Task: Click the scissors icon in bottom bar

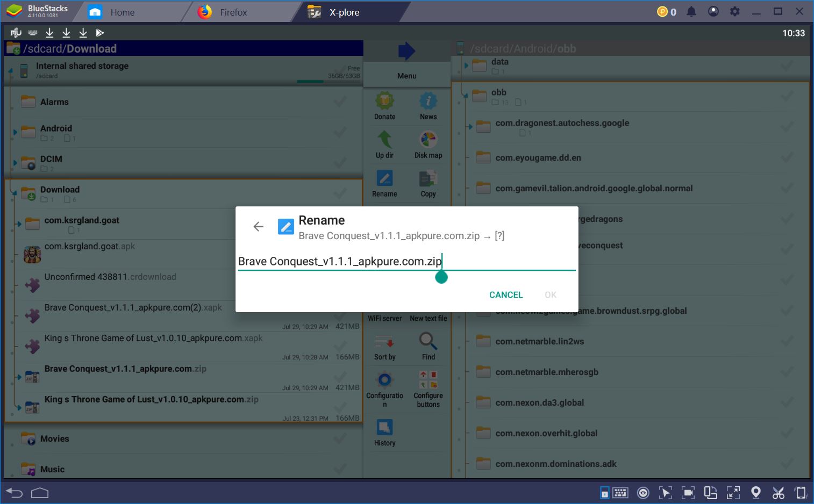Action: point(778,493)
